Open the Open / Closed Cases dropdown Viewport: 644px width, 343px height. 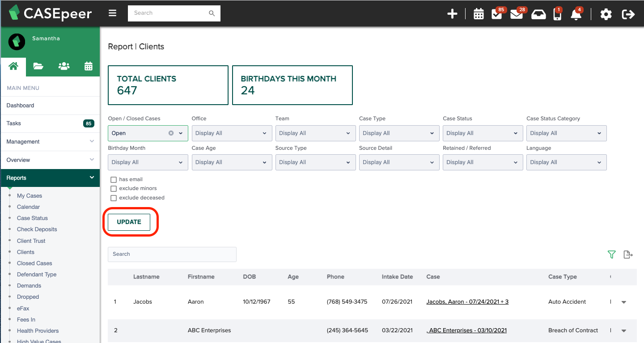point(148,133)
